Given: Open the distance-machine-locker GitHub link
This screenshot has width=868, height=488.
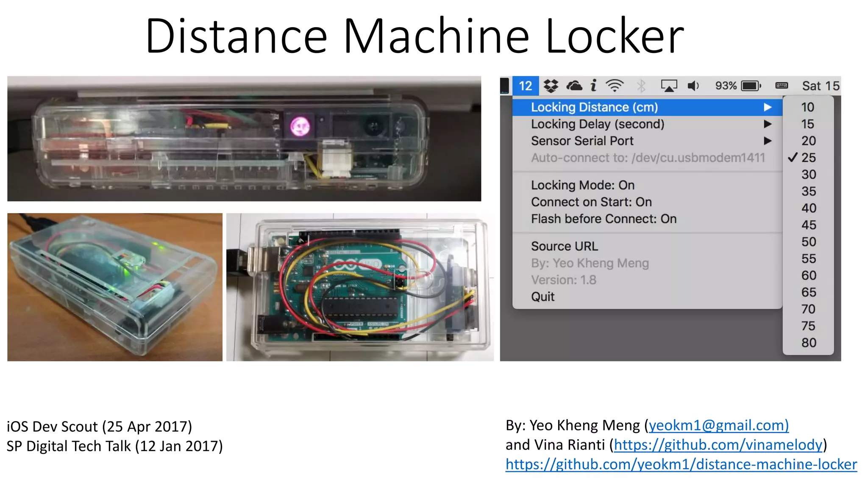Looking at the screenshot, I should (681, 464).
